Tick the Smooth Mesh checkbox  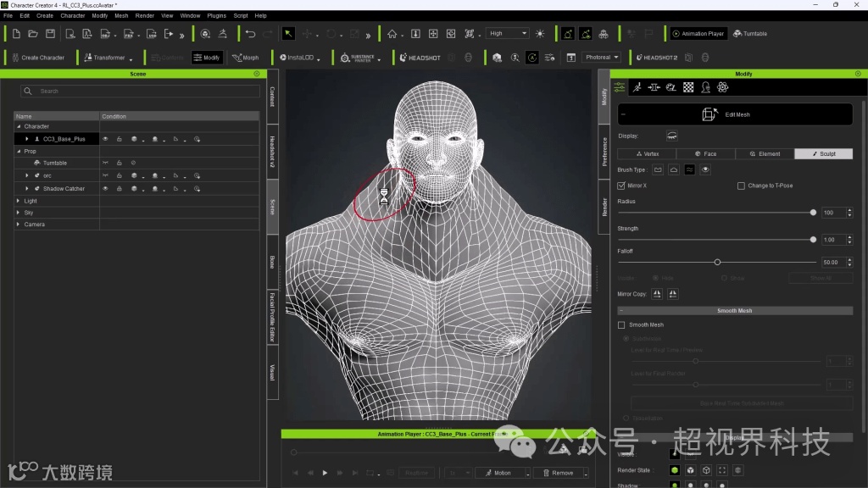(x=621, y=324)
